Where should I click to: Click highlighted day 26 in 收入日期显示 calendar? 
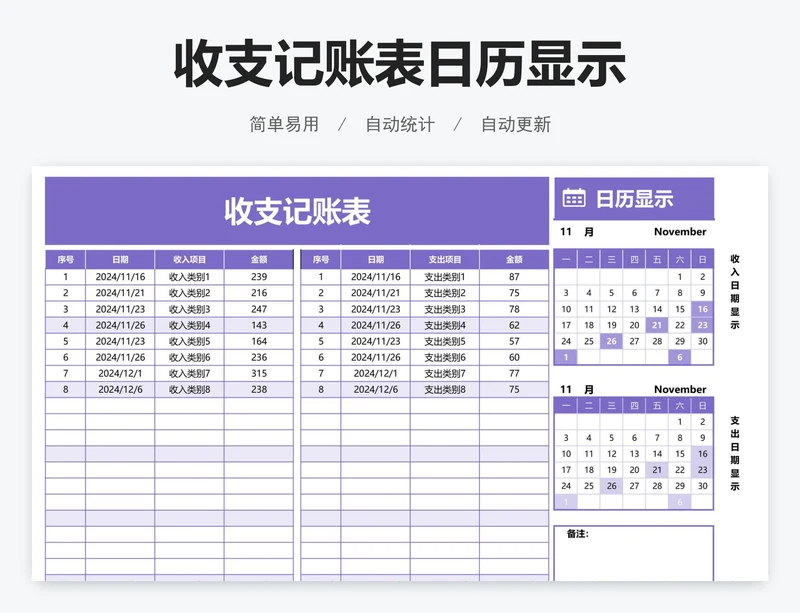(x=612, y=341)
